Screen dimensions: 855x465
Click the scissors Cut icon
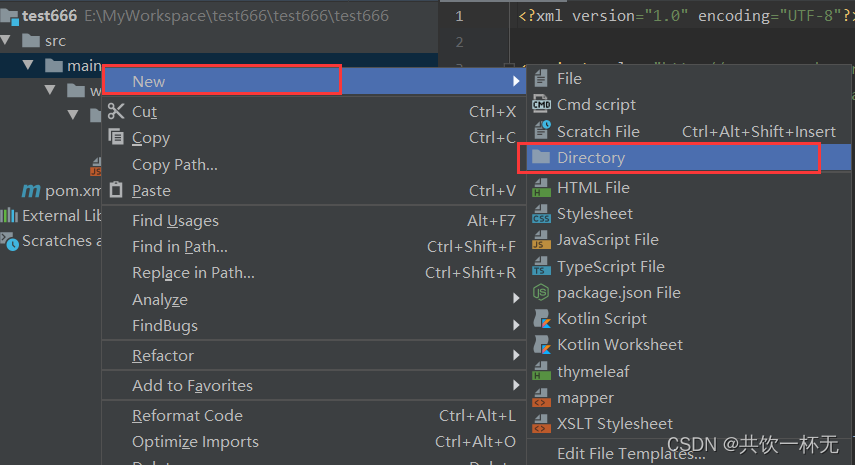tap(116, 111)
